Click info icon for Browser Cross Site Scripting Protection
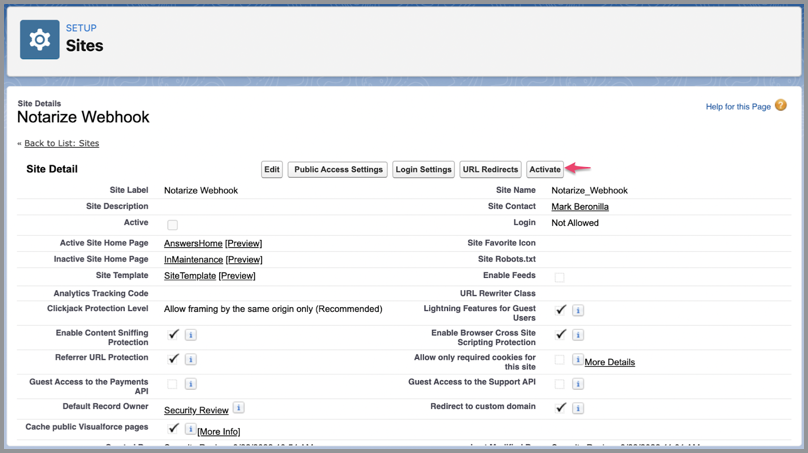Viewport: 808px width, 453px height. 578,335
